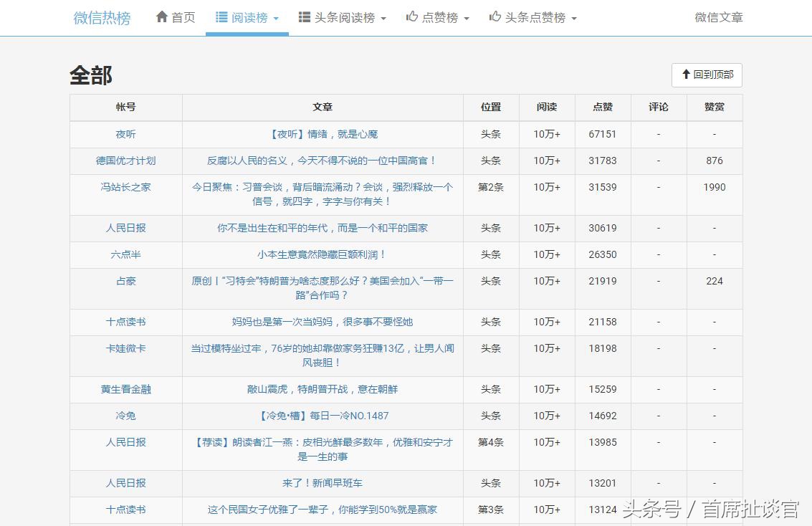812x526 pixels.
Task: Click the thumbs-up icon beside 头条点赞榜
Action: pyautogui.click(x=493, y=16)
